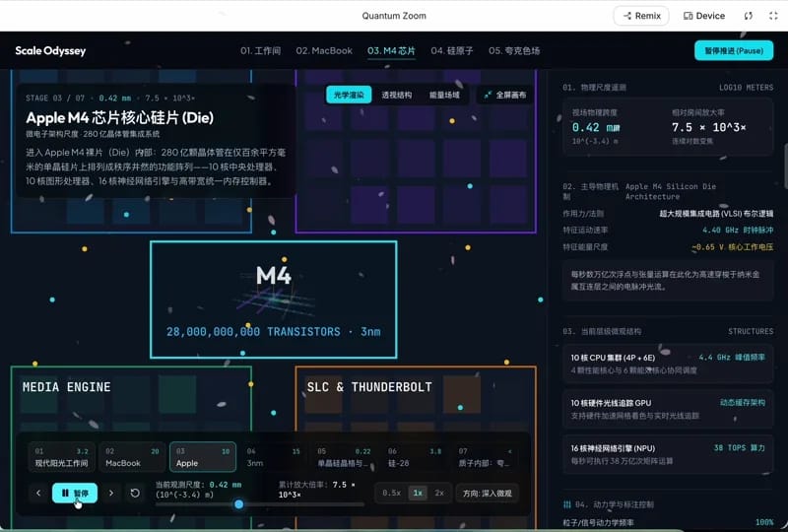Click the M4 chip core box
The height and width of the screenshot is (532, 788).
274,299
